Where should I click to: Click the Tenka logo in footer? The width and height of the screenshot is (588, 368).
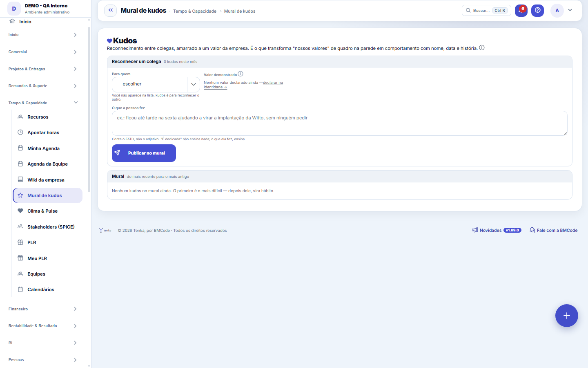click(x=105, y=230)
